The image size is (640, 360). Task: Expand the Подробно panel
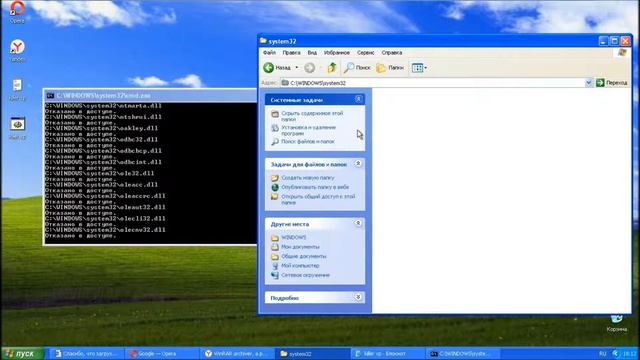click(x=358, y=297)
